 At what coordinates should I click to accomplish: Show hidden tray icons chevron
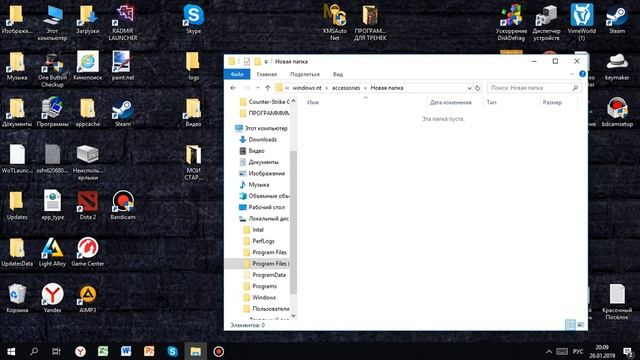[x=549, y=351]
